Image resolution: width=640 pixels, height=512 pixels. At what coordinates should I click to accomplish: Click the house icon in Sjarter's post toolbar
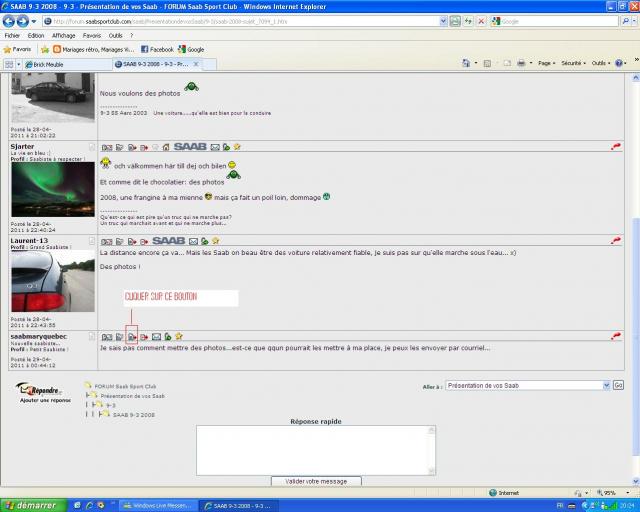point(166,147)
